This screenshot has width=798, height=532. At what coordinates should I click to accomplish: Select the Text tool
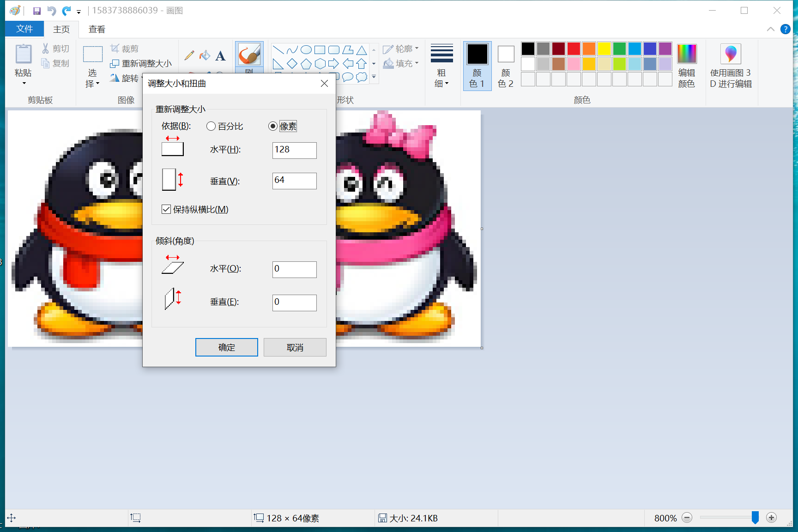221,55
